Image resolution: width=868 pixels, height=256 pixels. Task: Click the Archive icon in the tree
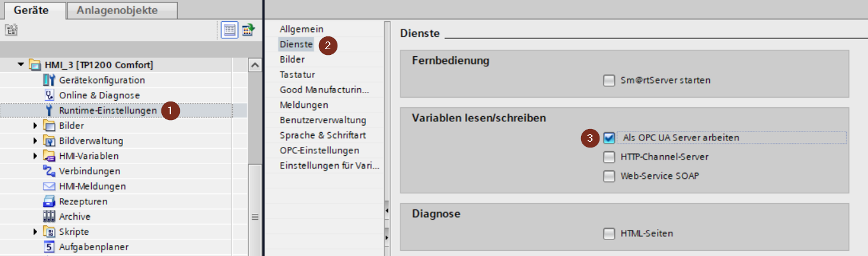pos(49,217)
